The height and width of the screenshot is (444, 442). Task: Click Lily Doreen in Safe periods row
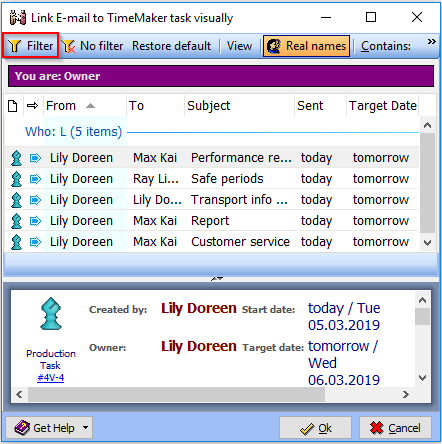[81, 179]
